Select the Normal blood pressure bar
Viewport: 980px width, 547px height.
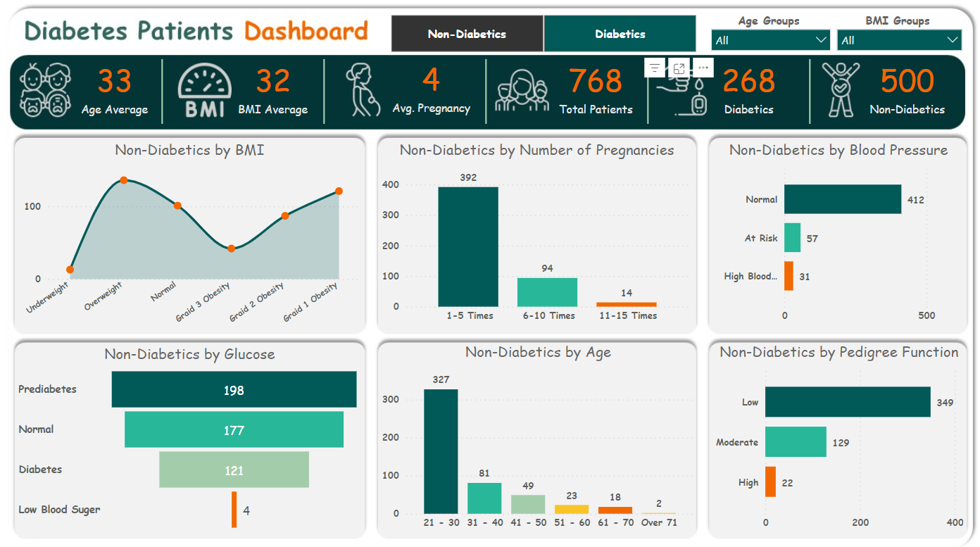[842, 199]
